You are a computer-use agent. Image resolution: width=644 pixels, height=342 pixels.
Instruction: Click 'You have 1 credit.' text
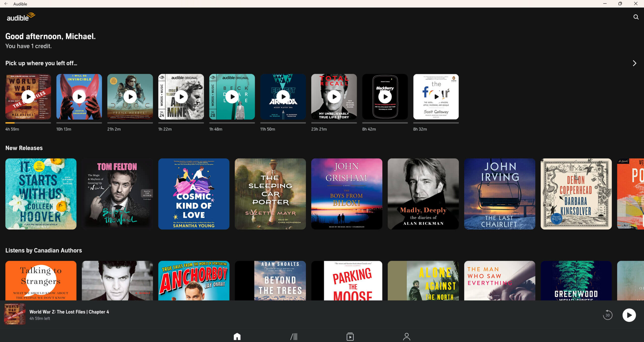[28, 46]
